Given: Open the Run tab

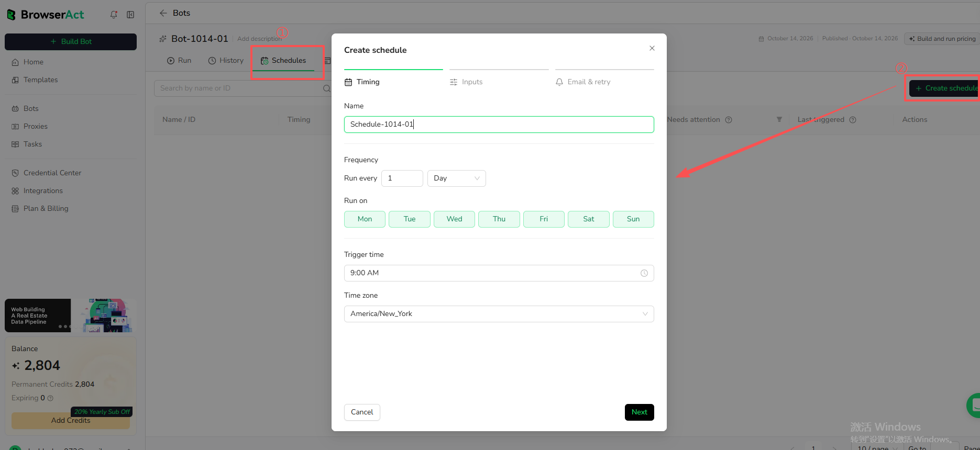Looking at the screenshot, I should click(179, 61).
